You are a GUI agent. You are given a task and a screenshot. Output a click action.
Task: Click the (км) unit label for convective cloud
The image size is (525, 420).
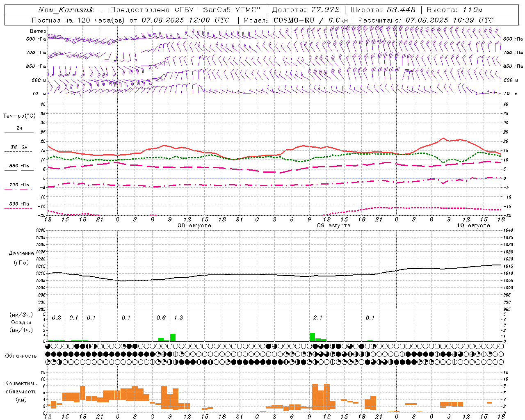[21, 399]
